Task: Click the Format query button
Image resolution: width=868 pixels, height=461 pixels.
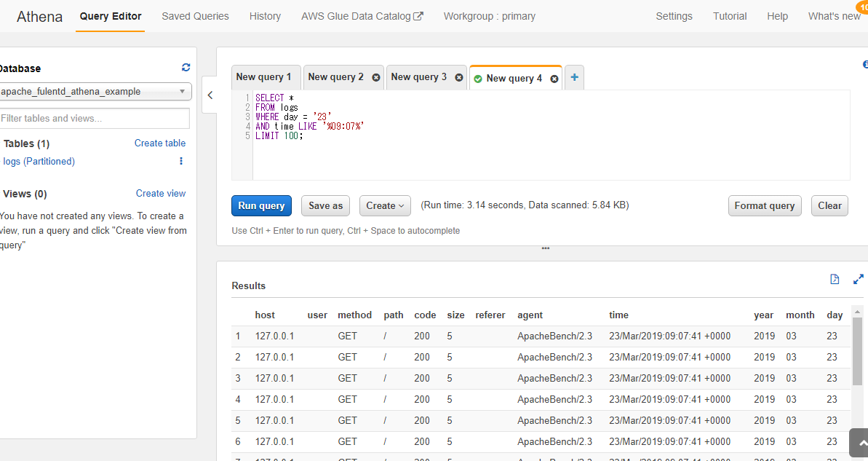Action: [x=764, y=206]
